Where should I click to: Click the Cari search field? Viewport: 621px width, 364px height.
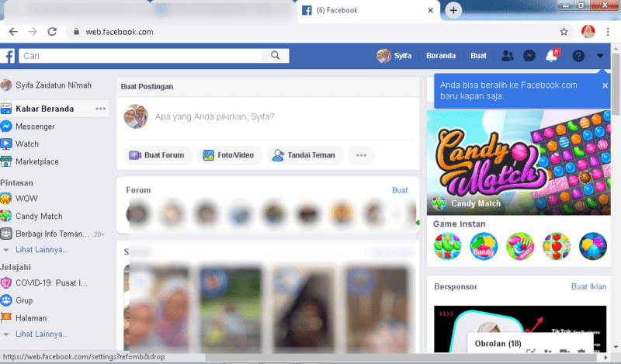[x=141, y=56]
